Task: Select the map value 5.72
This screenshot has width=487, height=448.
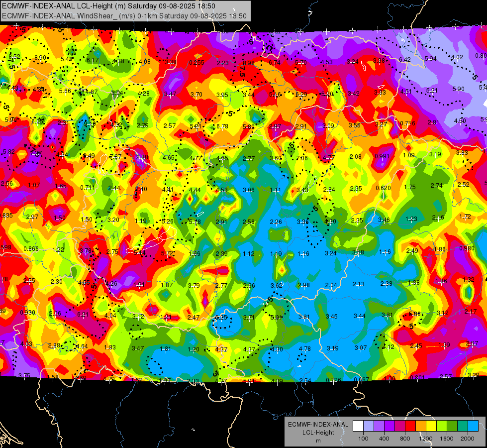Action: (167, 253)
